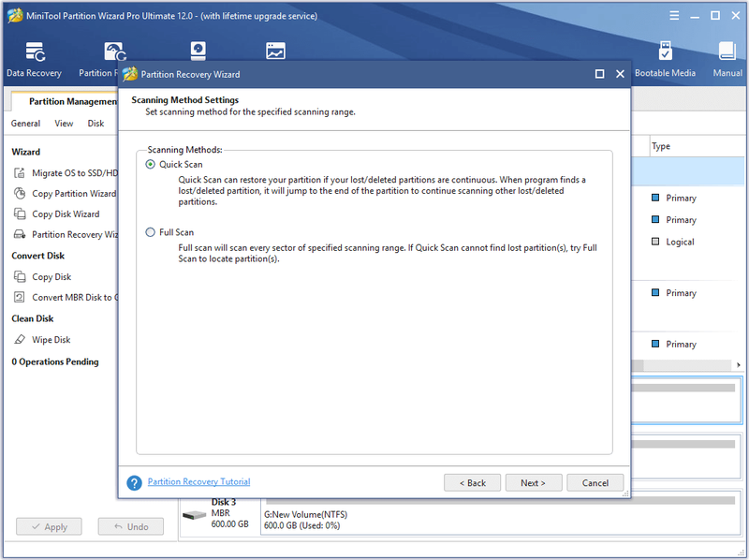Screen dimensions: 749x560
Task: Open the Data Recovery tool icon
Action: coord(35,52)
